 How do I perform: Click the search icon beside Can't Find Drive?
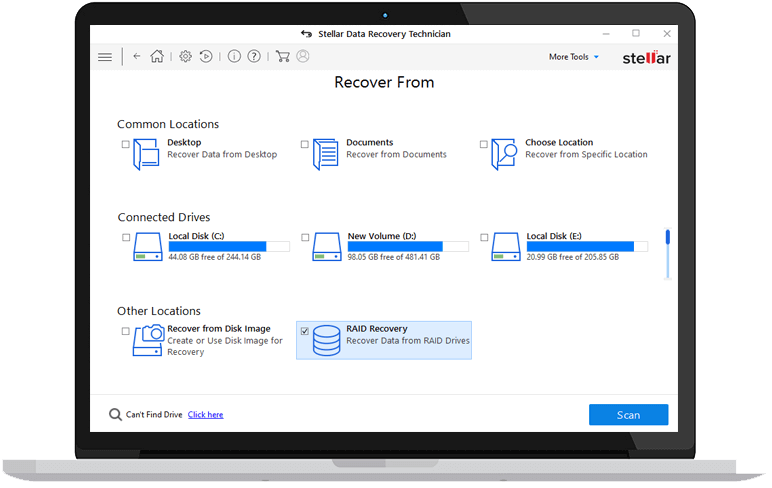tap(115, 415)
